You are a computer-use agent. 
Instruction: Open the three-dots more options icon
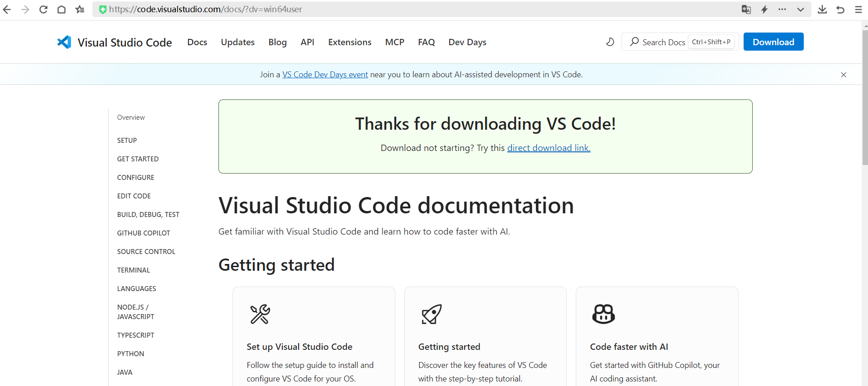point(782,9)
